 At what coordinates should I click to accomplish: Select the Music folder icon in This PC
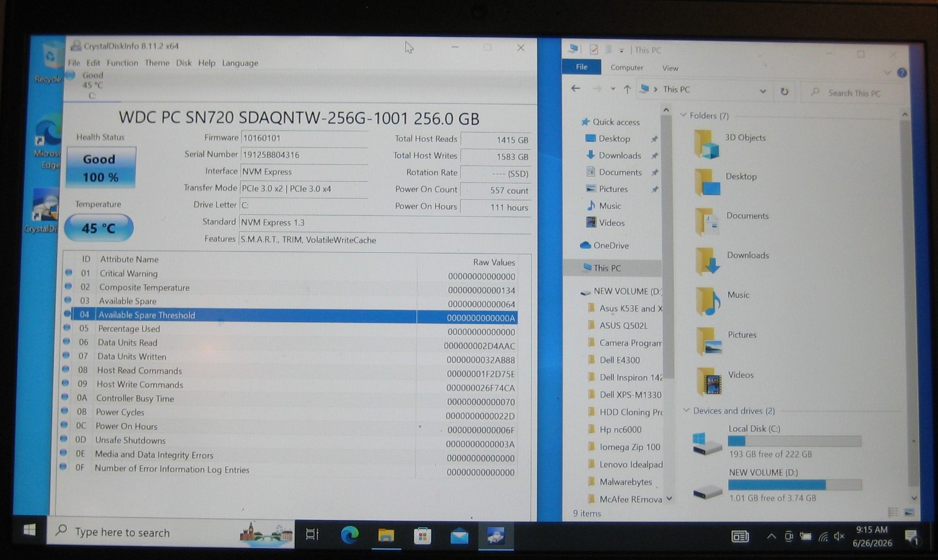[x=708, y=302]
